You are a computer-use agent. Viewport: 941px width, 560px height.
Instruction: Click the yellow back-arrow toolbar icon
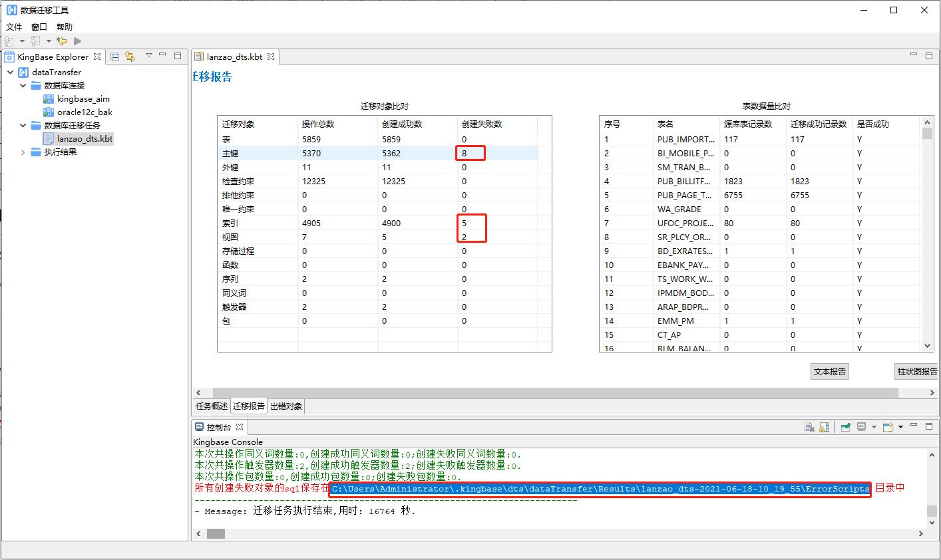(x=62, y=41)
